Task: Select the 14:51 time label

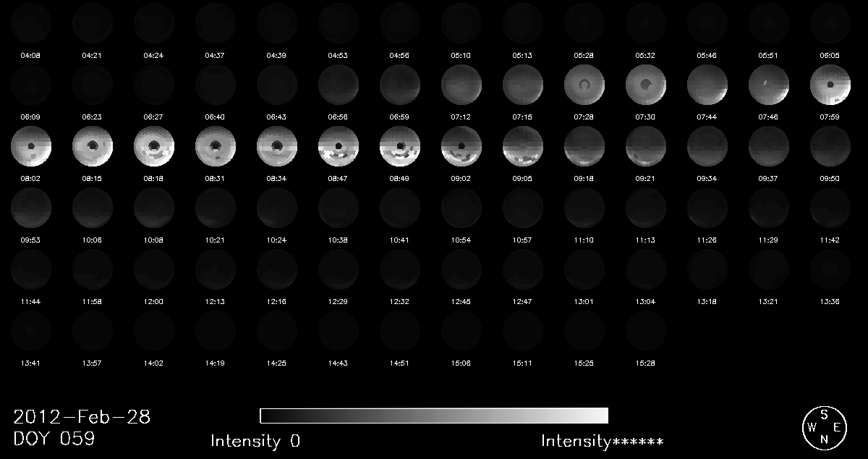Action: 400,363
